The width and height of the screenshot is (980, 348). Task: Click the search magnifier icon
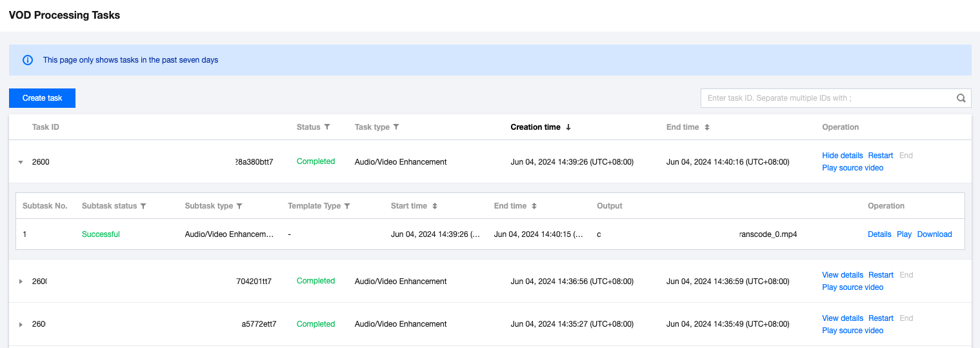tap(961, 98)
